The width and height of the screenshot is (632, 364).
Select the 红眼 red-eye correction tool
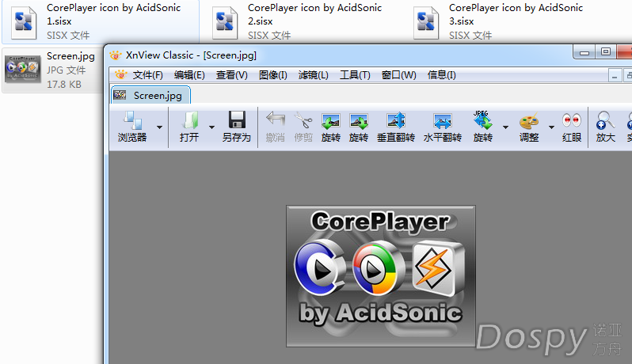tap(572, 127)
